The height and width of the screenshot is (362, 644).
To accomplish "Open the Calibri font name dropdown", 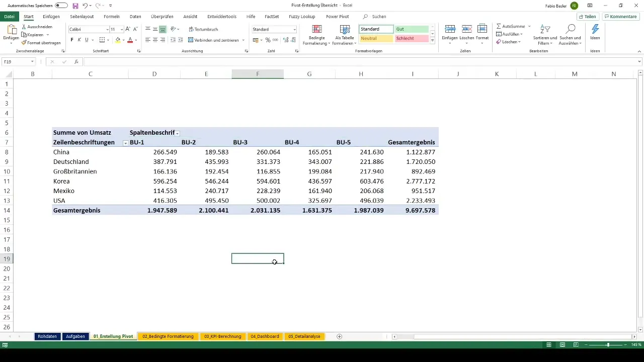I will tap(107, 30).
